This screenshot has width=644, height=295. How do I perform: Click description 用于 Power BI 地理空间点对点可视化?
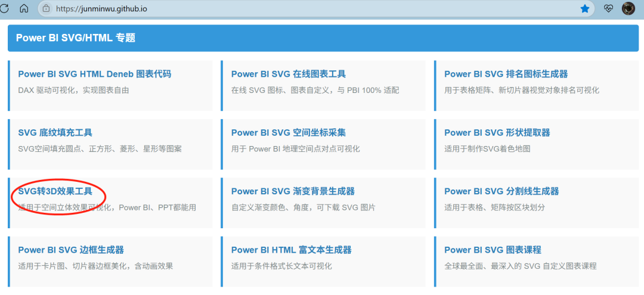(x=295, y=149)
